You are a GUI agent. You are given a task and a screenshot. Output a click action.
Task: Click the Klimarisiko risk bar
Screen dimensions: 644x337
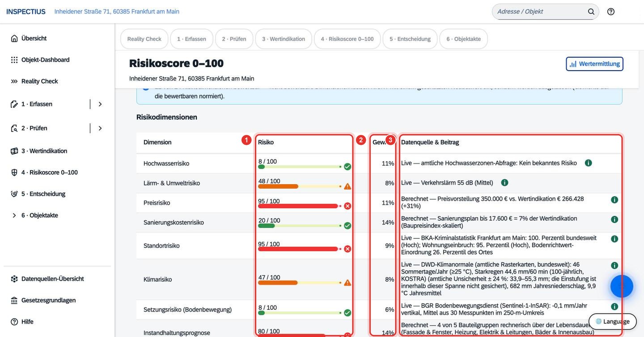coord(300,282)
